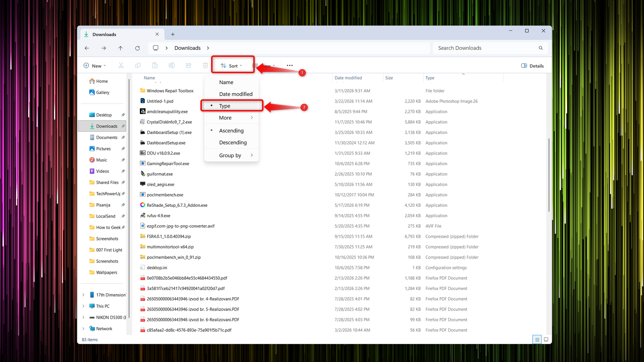Click Downloads in the address breadcrumb
Screen dimensions: 644x362
coord(188,48)
